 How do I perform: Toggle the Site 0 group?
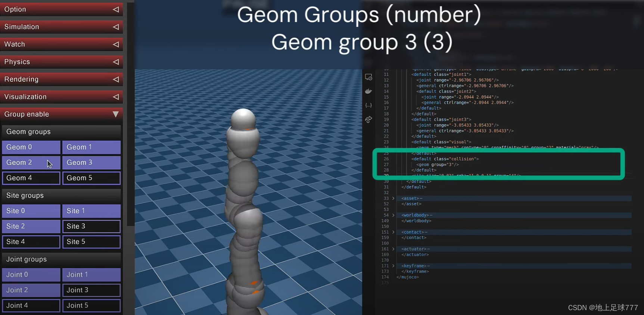tap(31, 211)
